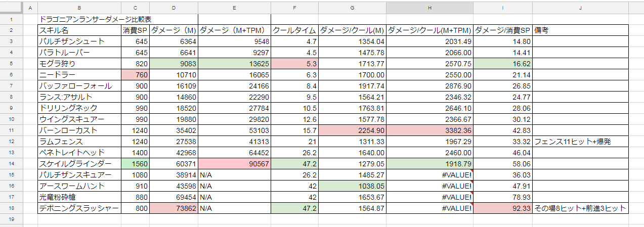Screen dimensions: 644x227
Task: Click the ダメージ/クール(M) header cell
Action: (352, 30)
